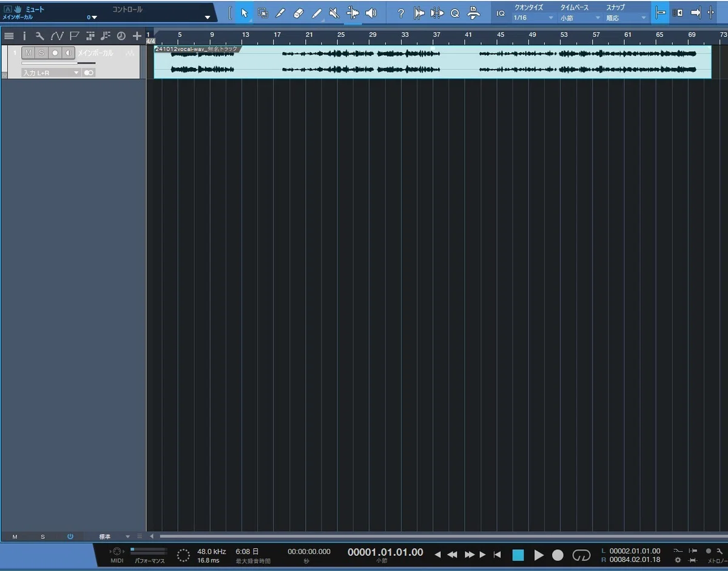The height and width of the screenshot is (571, 728).
Task: Click the 00001.01.01.00 position display
Action: pyautogui.click(x=385, y=552)
